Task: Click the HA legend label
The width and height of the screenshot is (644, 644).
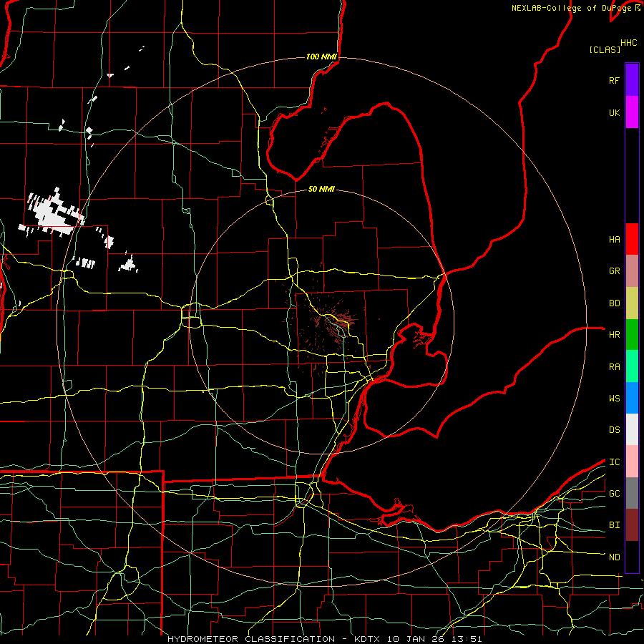Action: pyautogui.click(x=614, y=240)
